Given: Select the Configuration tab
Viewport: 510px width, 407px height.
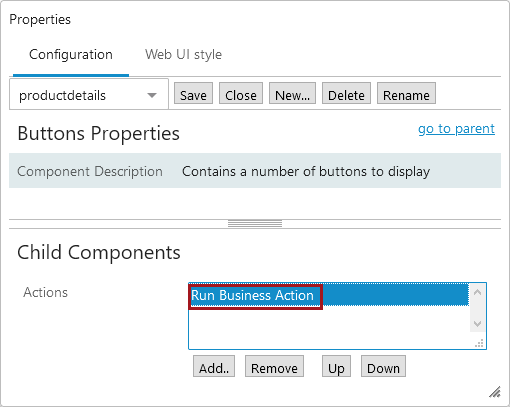Looking at the screenshot, I should (x=71, y=54).
